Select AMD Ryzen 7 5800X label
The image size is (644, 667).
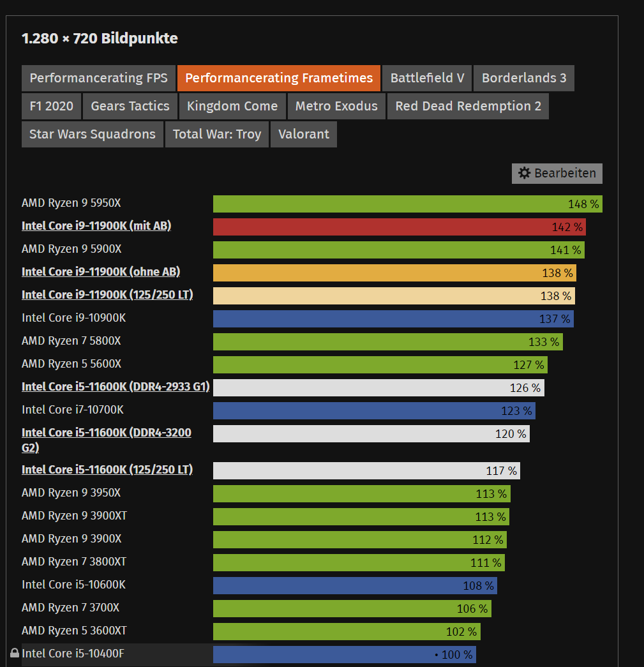[71, 340]
